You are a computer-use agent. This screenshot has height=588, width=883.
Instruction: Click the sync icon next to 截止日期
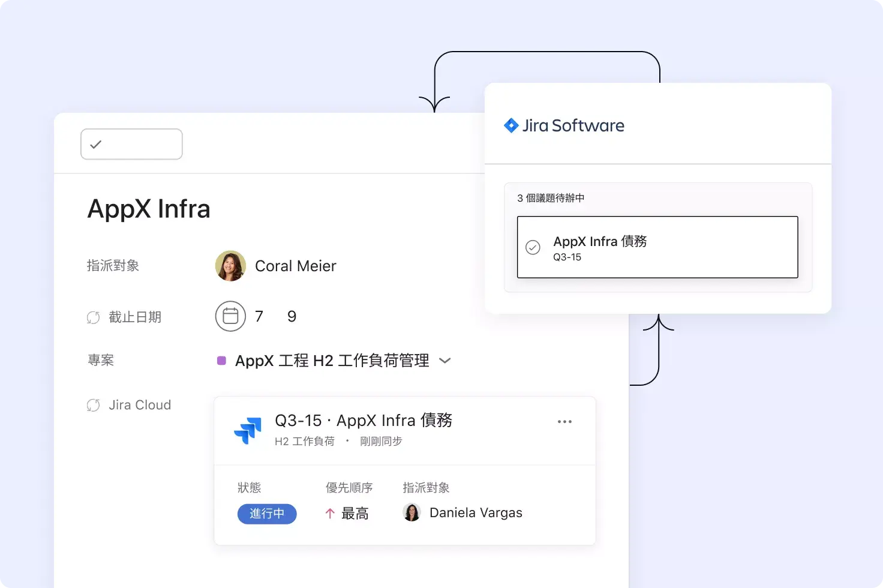[94, 317]
